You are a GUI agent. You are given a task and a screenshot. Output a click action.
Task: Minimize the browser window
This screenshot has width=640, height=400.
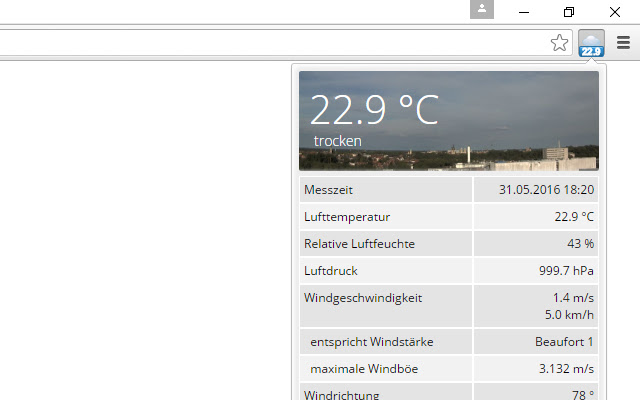(x=524, y=12)
